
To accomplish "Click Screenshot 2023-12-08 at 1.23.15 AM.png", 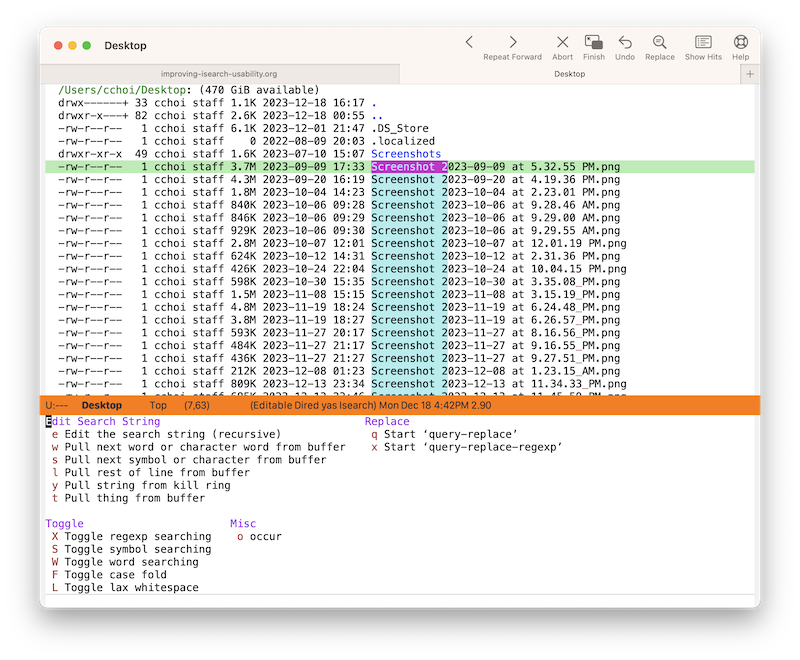I will (x=495, y=371).
